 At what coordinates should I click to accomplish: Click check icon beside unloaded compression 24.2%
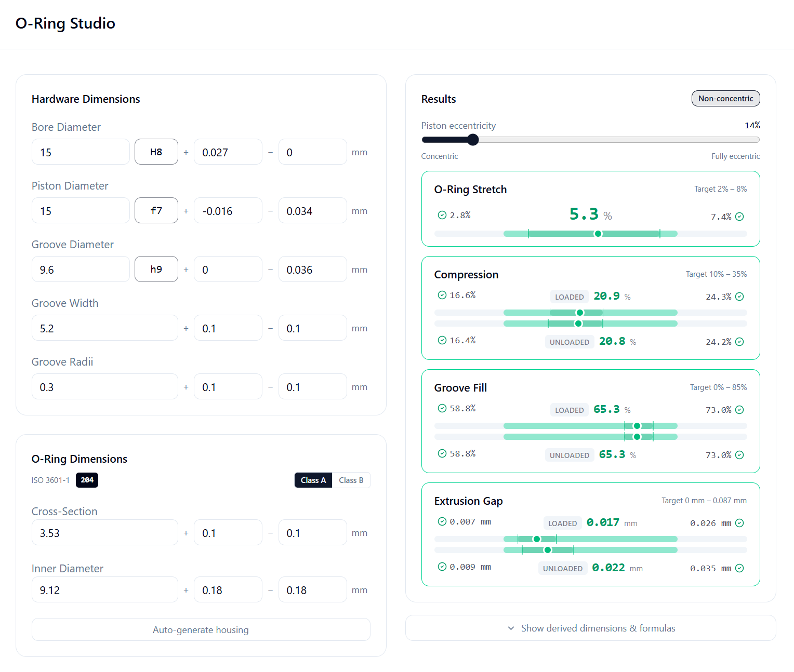pos(739,342)
